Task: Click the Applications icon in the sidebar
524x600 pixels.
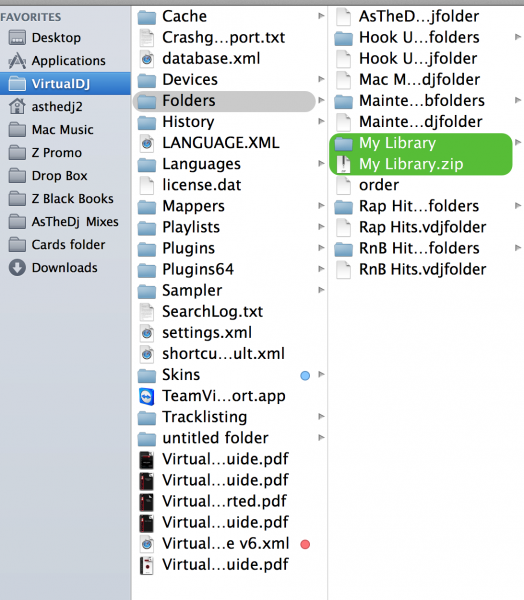Action: tap(17, 60)
